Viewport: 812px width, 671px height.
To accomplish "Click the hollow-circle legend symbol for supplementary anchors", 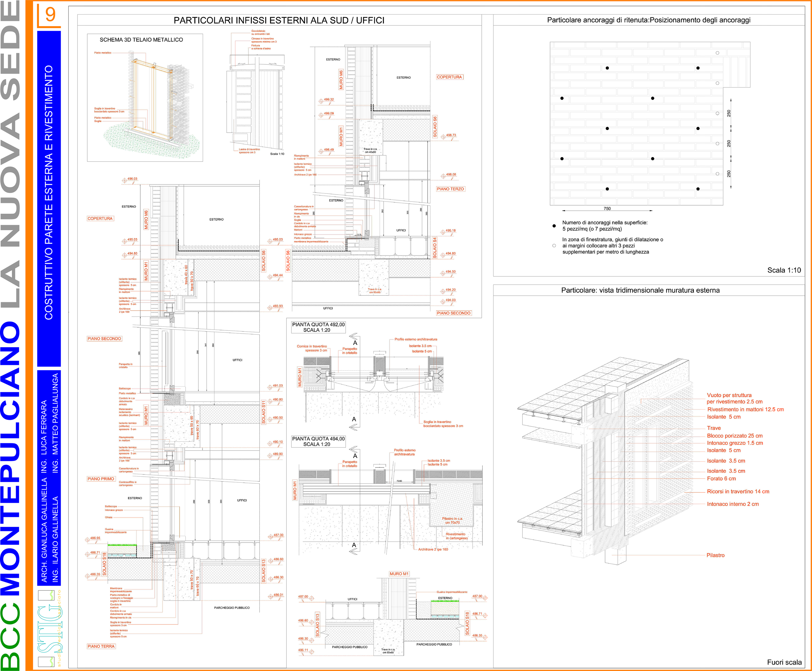I will coord(554,245).
